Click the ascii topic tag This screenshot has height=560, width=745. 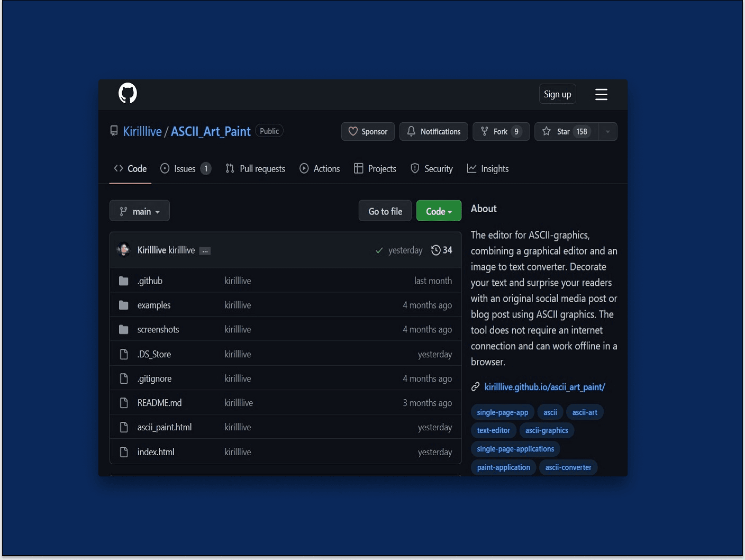click(550, 412)
